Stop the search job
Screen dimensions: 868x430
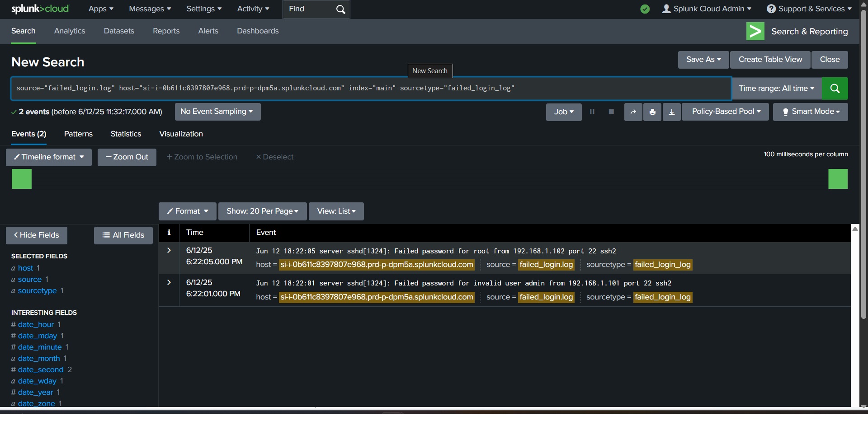point(611,112)
